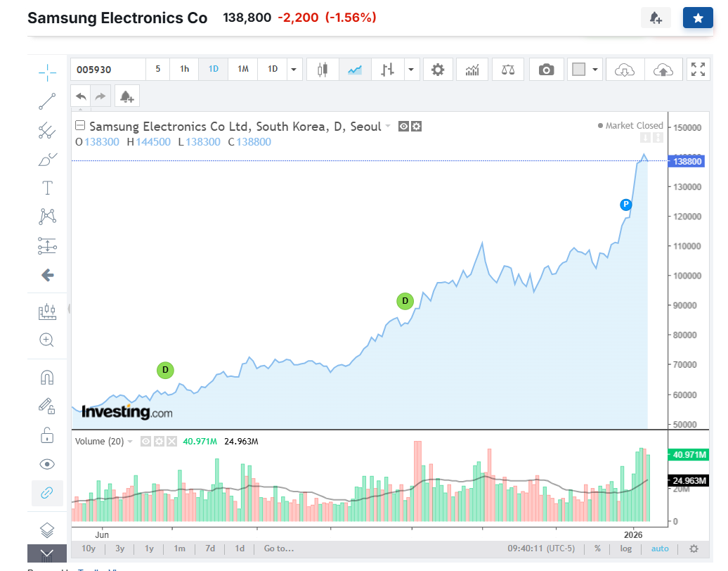Set range to 3y
This screenshot has width=728, height=571.
coord(119,548)
